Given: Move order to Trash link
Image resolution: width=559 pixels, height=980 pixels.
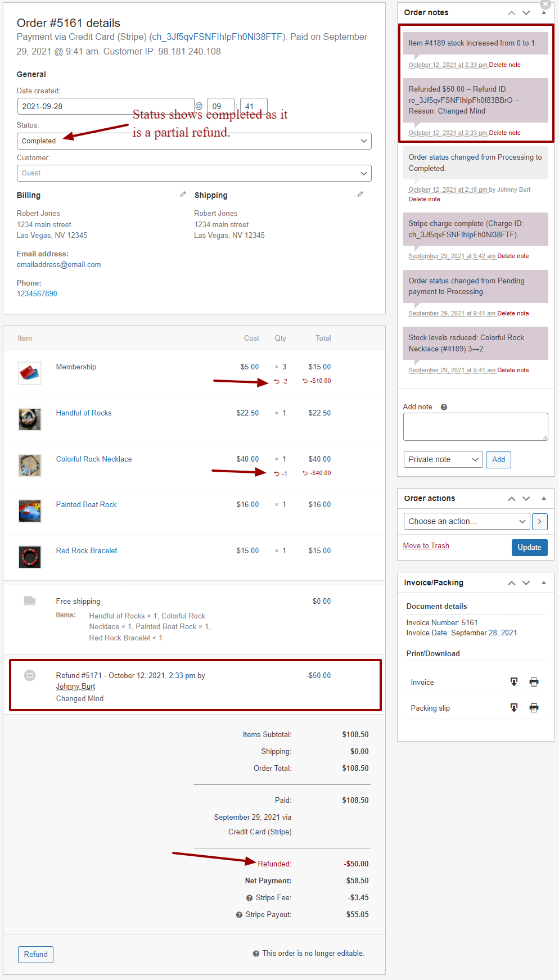Looking at the screenshot, I should pos(426,546).
